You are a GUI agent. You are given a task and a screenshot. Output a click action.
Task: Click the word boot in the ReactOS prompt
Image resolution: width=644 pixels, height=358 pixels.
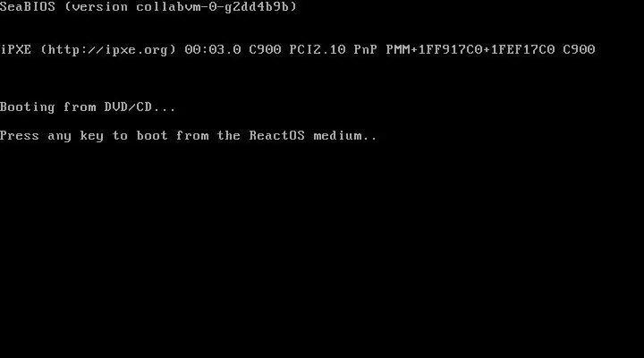[x=152, y=136]
